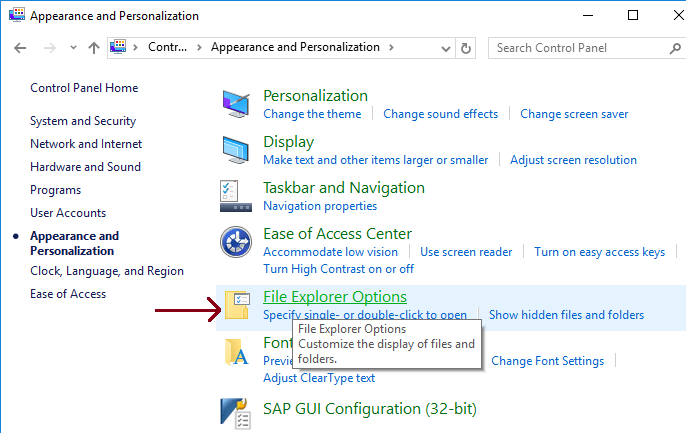Expand chevron after Contr... breadcrumb
This screenshot has height=434, width=687.
pos(199,47)
